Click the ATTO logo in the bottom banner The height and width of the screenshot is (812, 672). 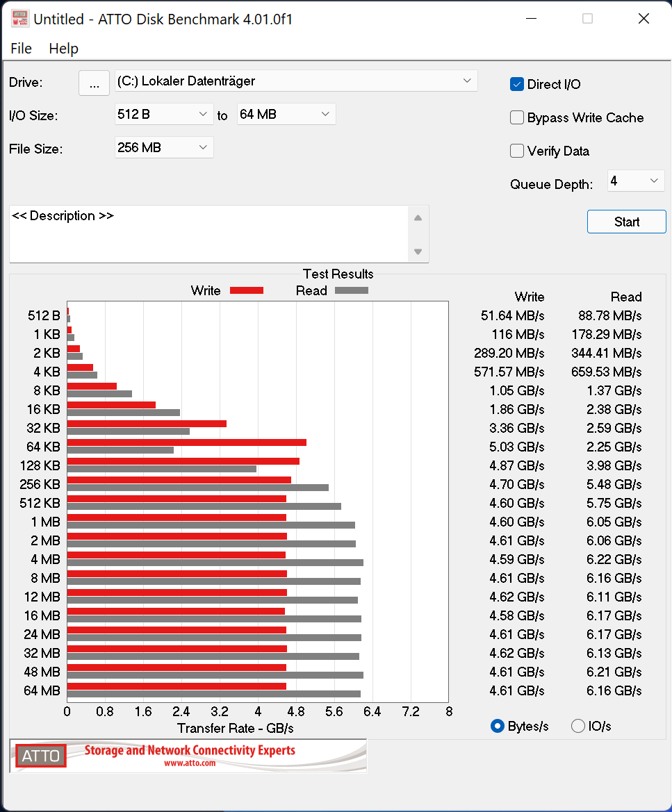coord(40,755)
